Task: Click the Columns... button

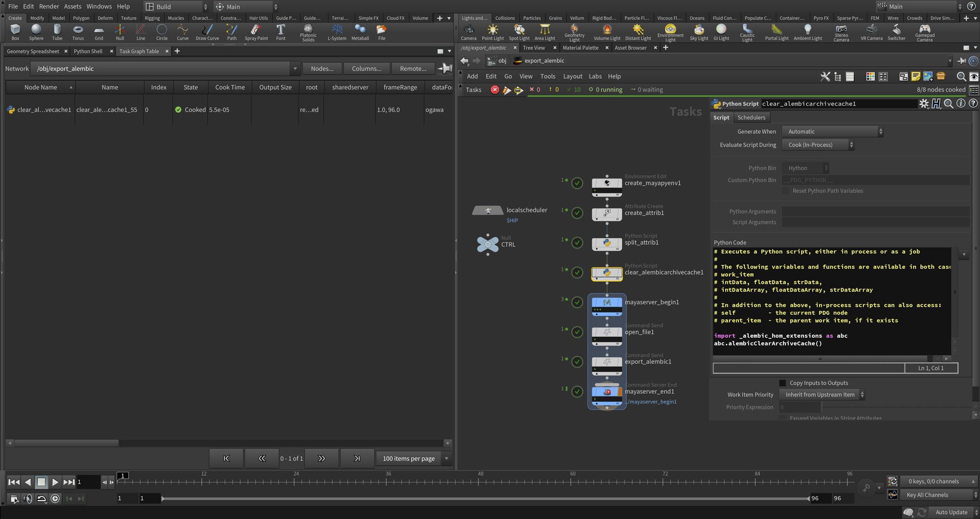Action: [366, 68]
